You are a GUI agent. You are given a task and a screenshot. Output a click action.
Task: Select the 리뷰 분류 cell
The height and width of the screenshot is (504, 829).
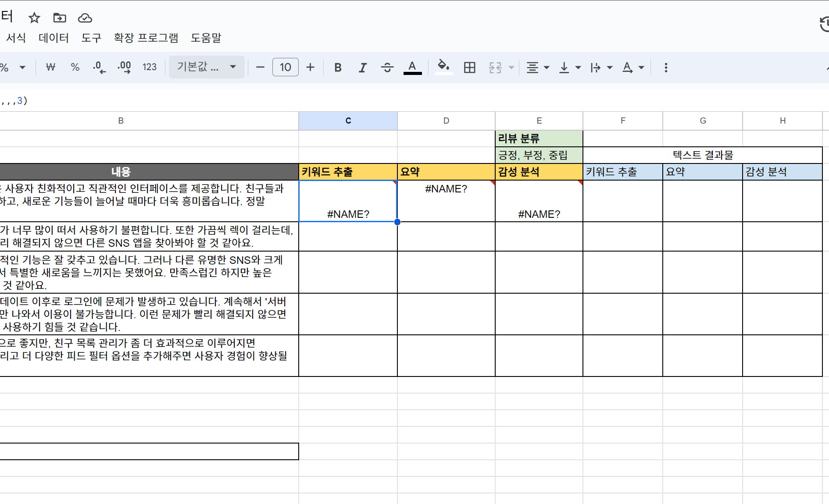click(x=539, y=138)
